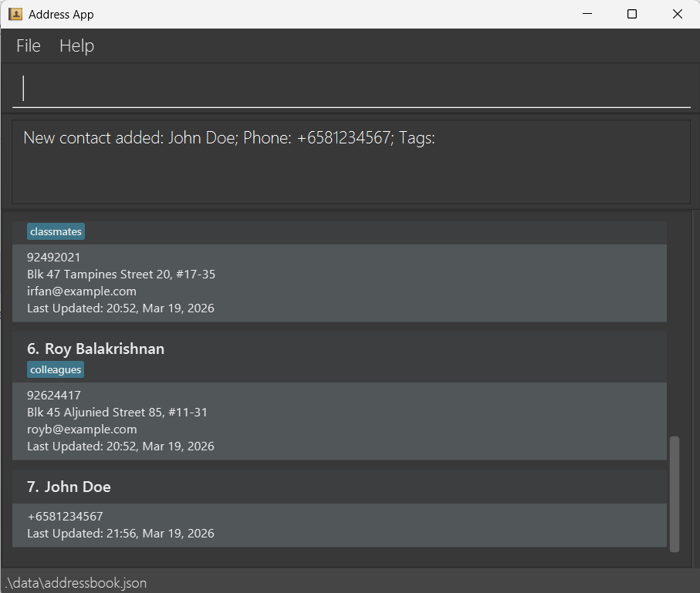Click John Doe's phone number +6581234567
This screenshot has width=700, height=593.
point(65,517)
